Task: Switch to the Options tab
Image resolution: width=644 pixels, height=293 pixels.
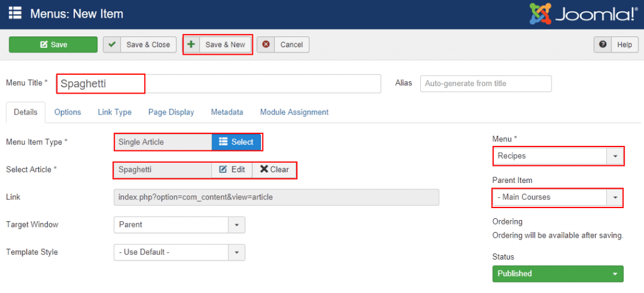Action: 68,112
